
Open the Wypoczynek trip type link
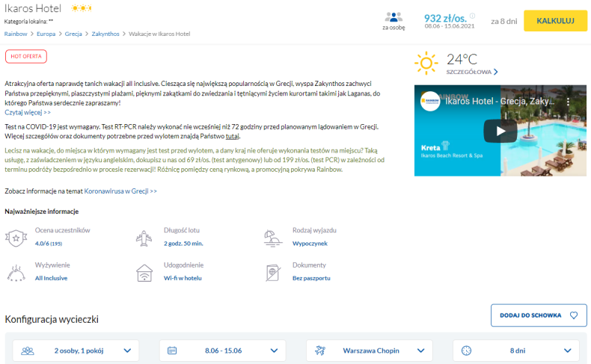click(x=310, y=244)
